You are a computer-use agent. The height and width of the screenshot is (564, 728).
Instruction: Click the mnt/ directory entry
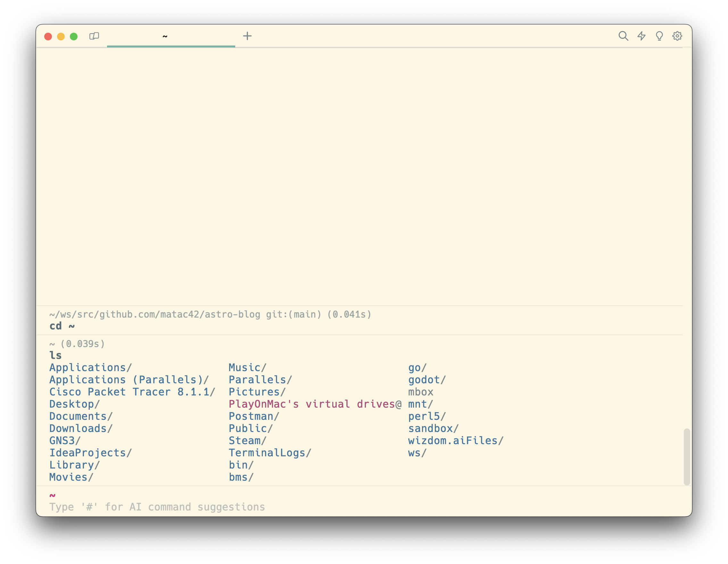click(421, 404)
